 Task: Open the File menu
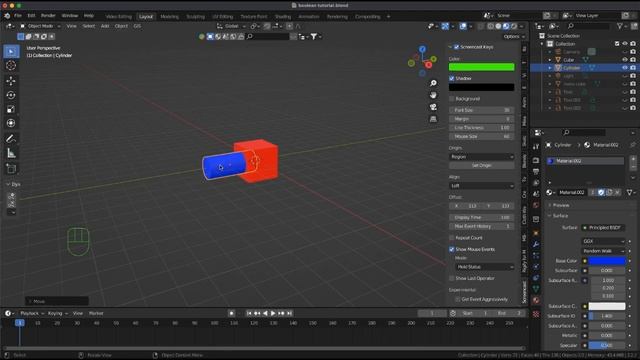coord(18,16)
